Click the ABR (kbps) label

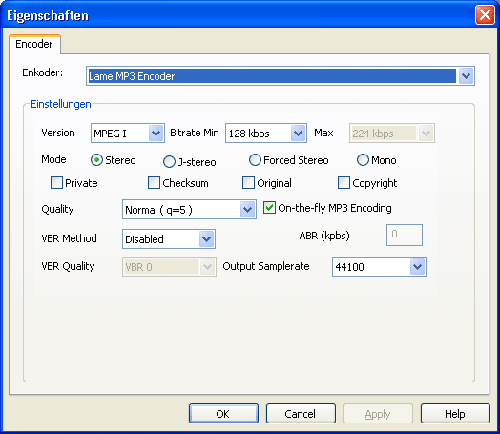[x=324, y=236]
